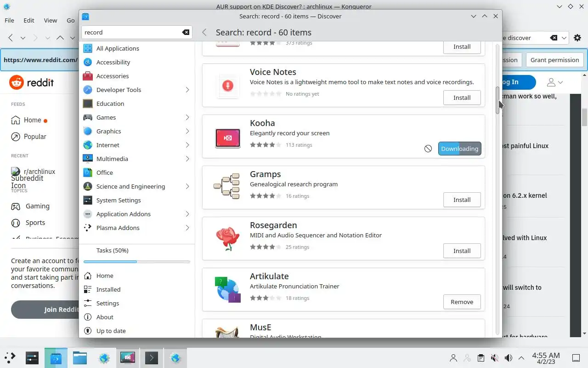Screen dimensions: 588x368
Task: Select the Games category
Action: pos(137,117)
